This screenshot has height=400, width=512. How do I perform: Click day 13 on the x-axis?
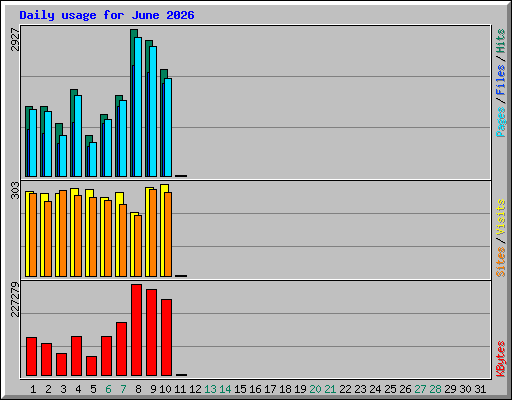[210, 389]
